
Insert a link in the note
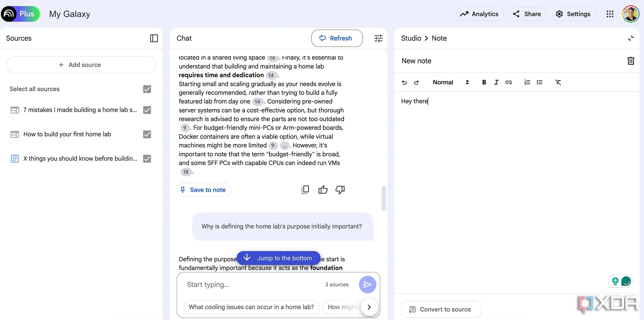[508, 82]
